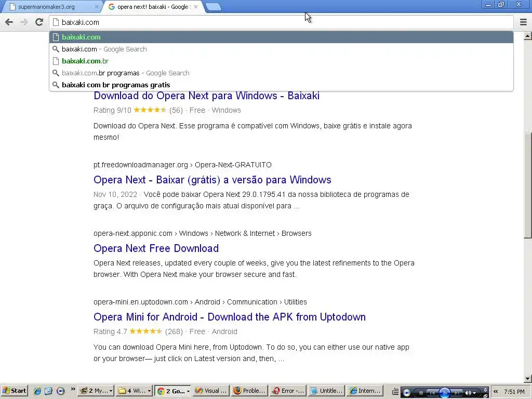The width and height of the screenshot is (532, 399).
Task: Click Previous track on Media Player toolbar
Action: (432, 393)
